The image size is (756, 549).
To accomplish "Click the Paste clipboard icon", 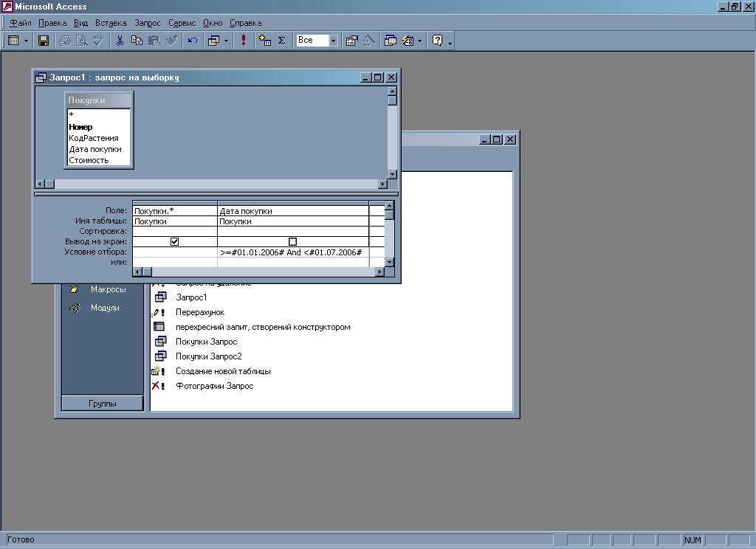I will [x=154, y=41].
